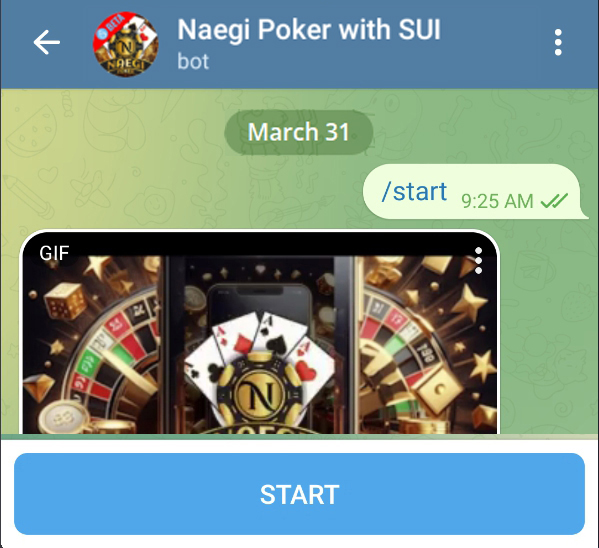Click the March 31 date badge
This screenshot has height=548, width=599.
click(x=299, y=132)
